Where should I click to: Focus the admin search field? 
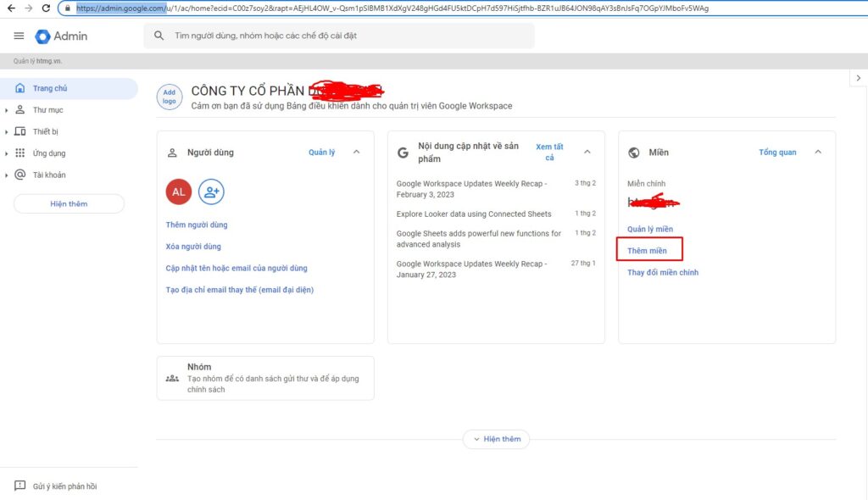pos(339,36)
